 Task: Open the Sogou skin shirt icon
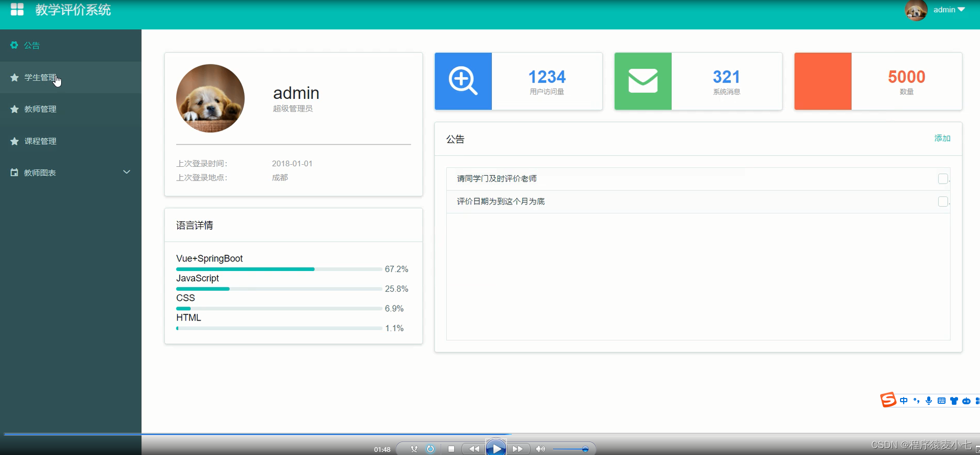tap(954, 401)
